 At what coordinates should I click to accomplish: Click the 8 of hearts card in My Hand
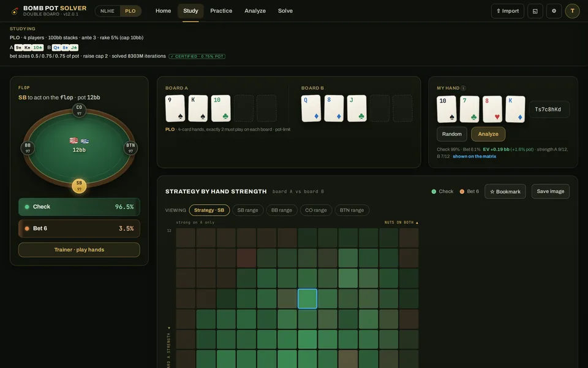pos(492,109)
